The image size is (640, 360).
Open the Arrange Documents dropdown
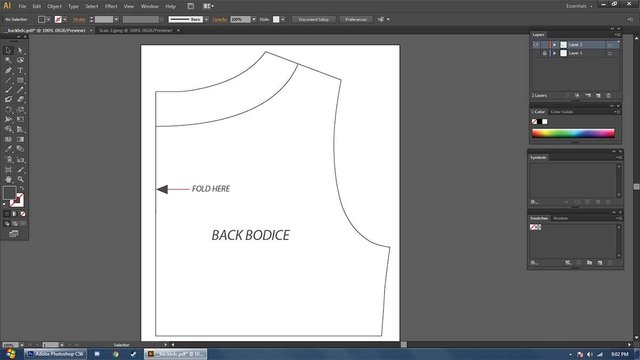click(208, 6)
